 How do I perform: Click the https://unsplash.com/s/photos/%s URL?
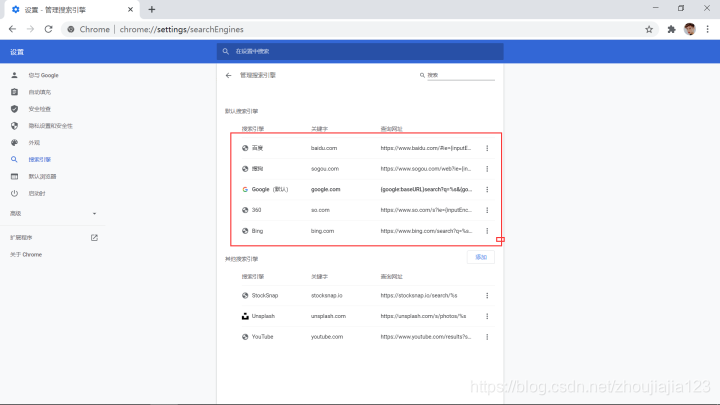[x=423, y=316]
